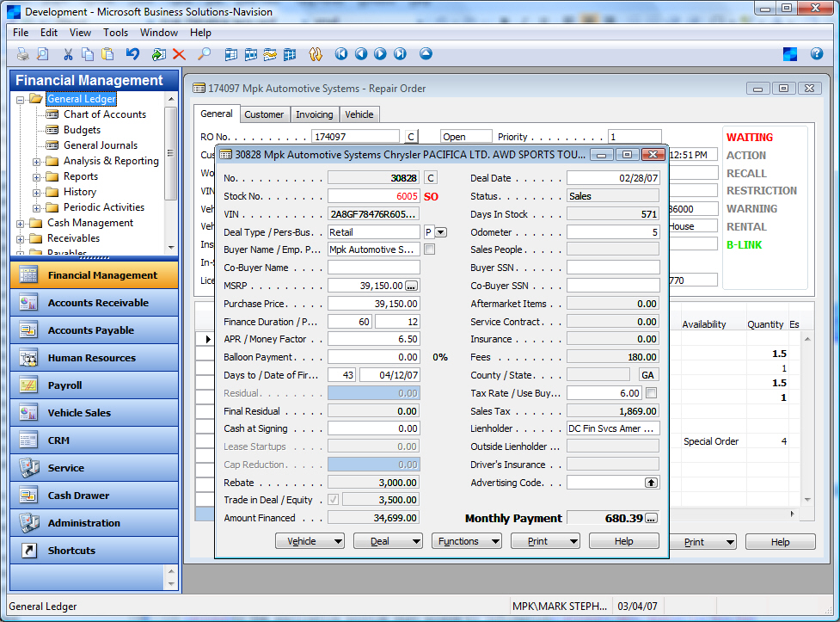Open Administration in the navigation pane

pos(95,523)
